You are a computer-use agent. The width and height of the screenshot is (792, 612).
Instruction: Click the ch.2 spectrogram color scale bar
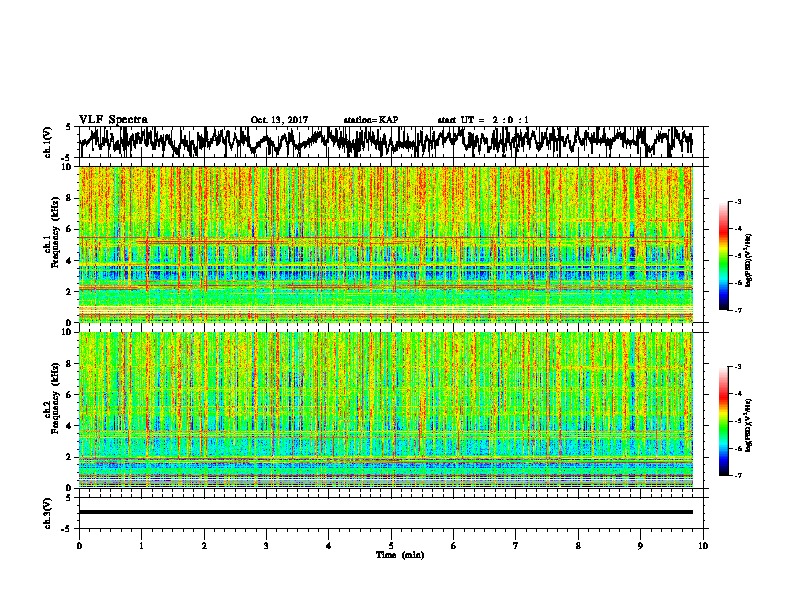723,421
